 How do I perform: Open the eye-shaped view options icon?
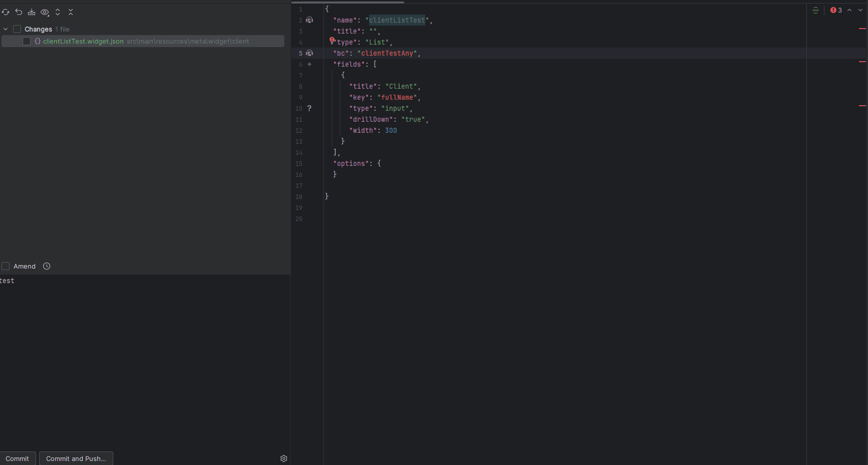point(45,12)
